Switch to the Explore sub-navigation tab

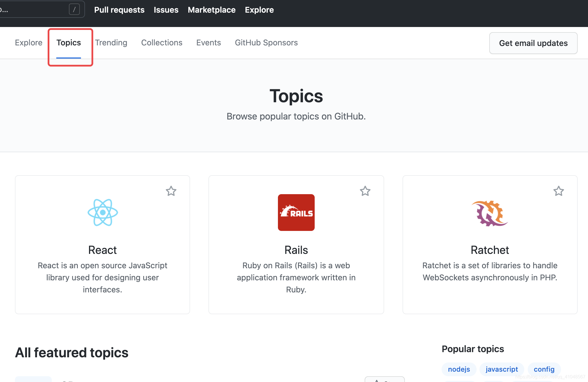tap(29, 43)
